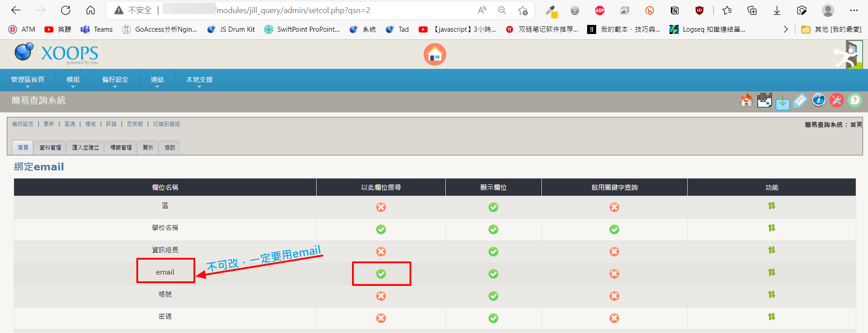Screen dimensions: 868x333
Task: Click the blue info about icon
Action: click(819, 100)
